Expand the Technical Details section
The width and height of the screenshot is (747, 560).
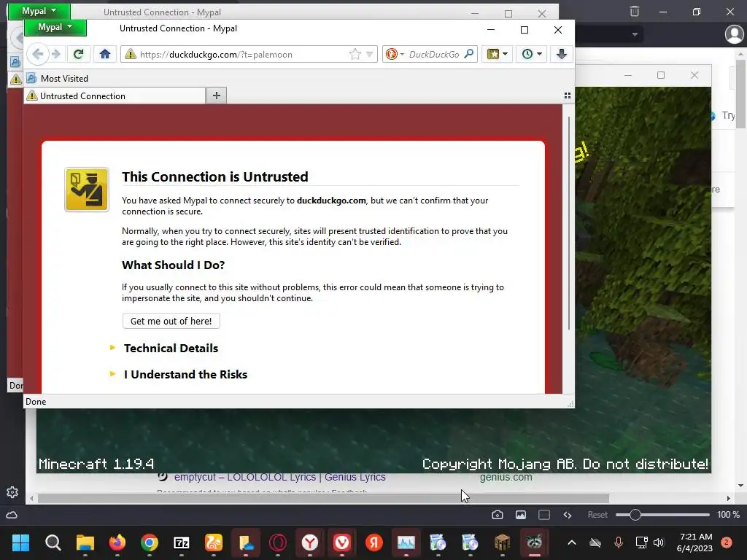click(171, 348)
